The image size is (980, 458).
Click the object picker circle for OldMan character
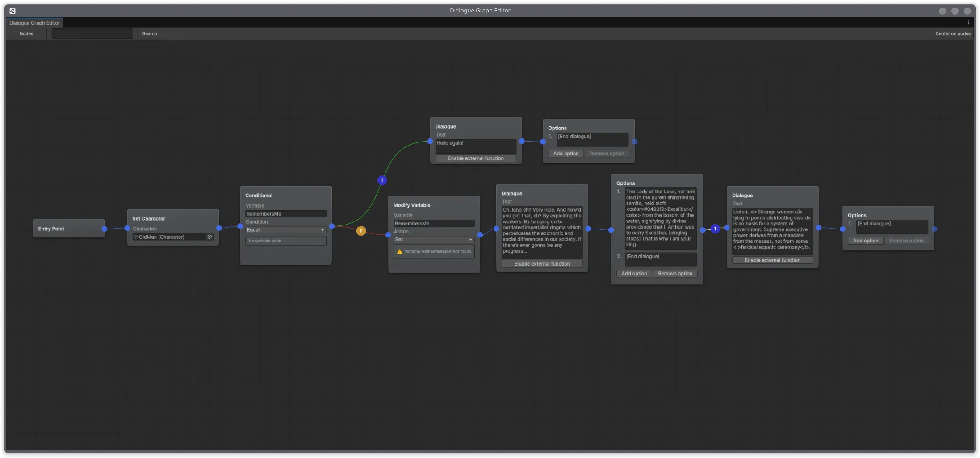(x=209, y=237)
